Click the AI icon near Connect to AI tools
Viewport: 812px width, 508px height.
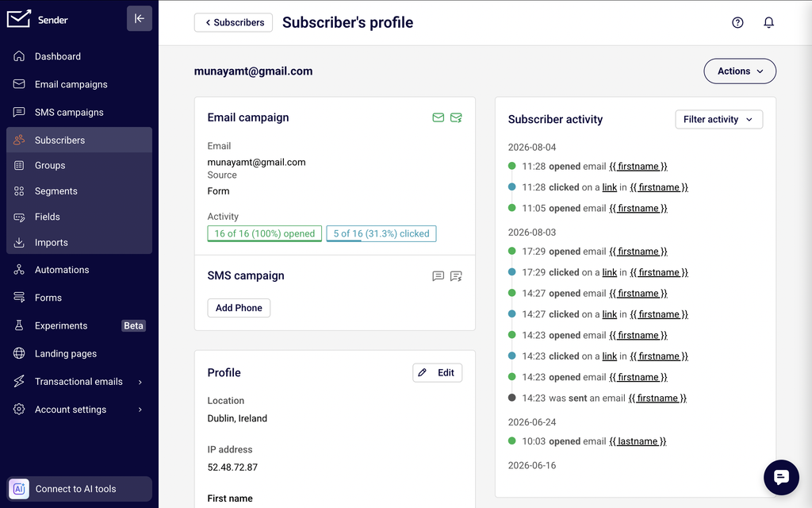pos(19,489)
